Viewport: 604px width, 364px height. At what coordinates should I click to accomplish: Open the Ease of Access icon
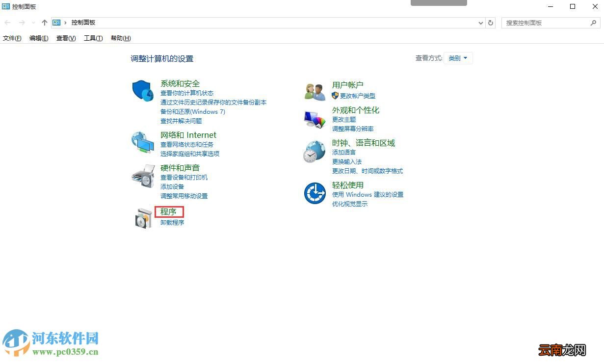315,193
